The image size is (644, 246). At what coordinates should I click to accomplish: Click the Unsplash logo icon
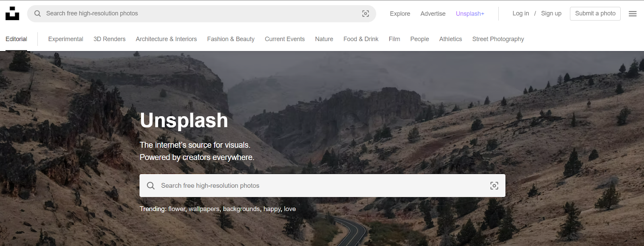[12, 13]
